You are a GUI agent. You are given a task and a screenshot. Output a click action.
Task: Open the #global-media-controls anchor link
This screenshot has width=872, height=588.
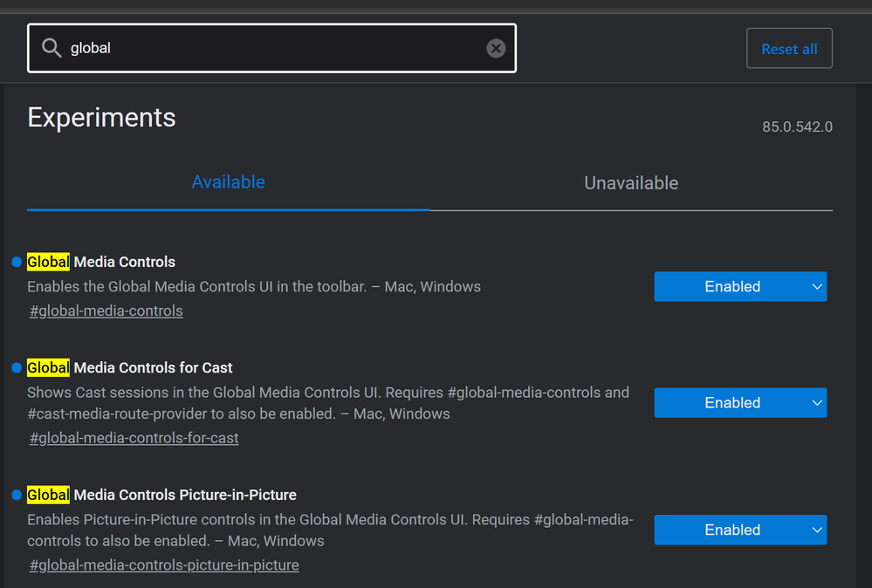(106, 311)
